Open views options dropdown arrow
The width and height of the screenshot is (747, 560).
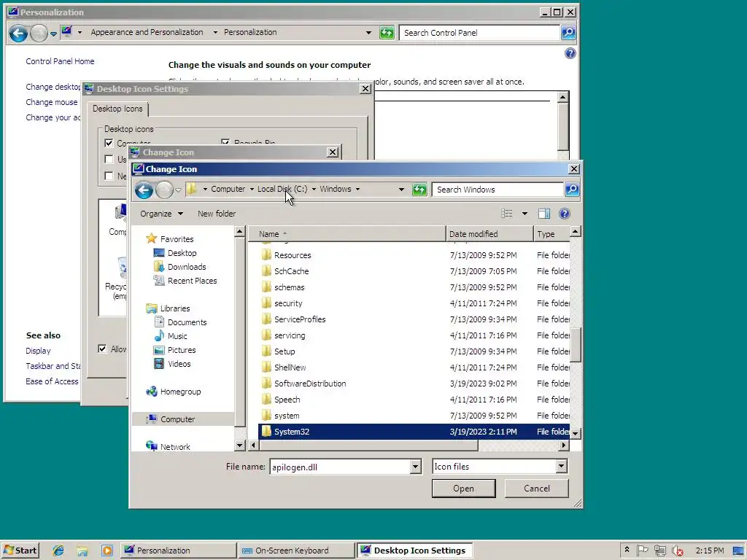(525, 214)
